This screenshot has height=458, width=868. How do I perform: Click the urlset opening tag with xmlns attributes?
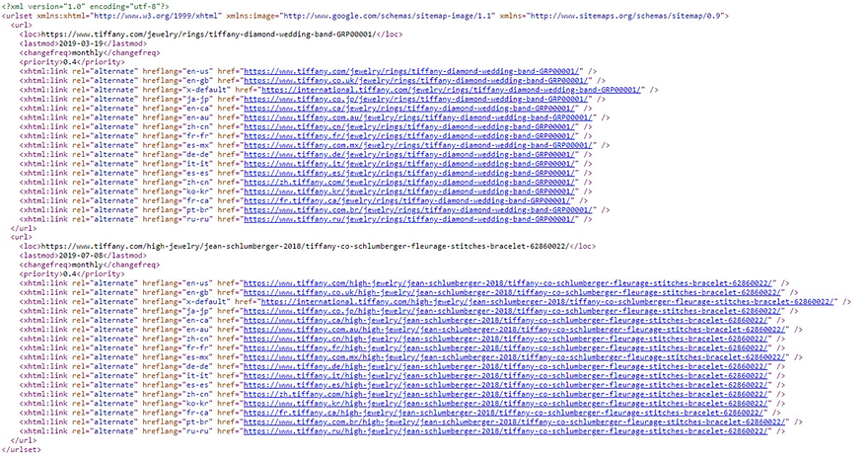pyautogui.click(x=365, y=16)
